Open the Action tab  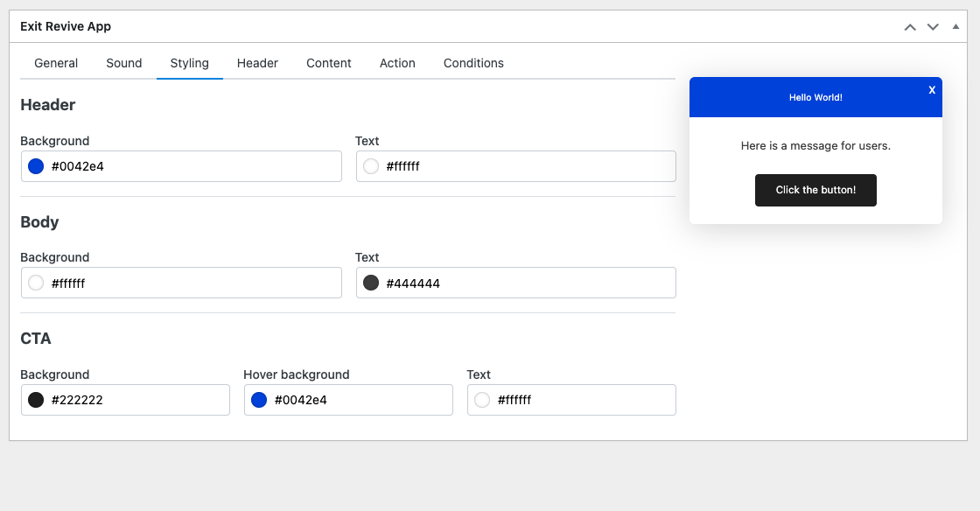point(397,63)
